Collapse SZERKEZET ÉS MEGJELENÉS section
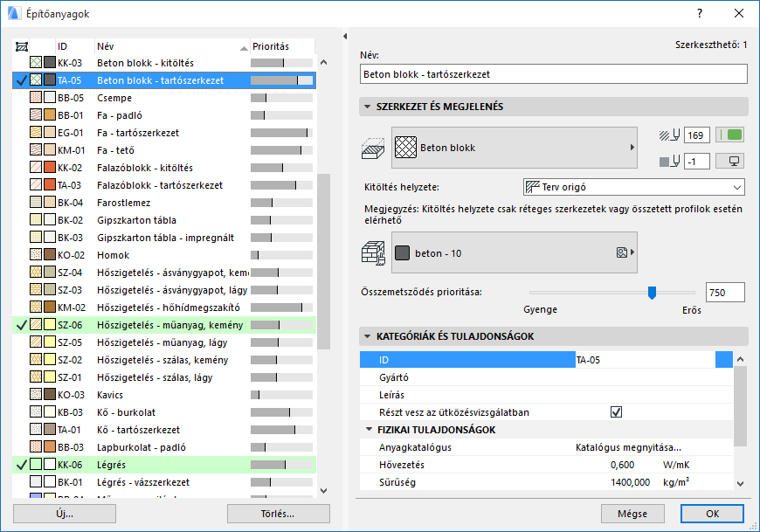Screen dimensions: 760x532 click(x=367, y=107)
